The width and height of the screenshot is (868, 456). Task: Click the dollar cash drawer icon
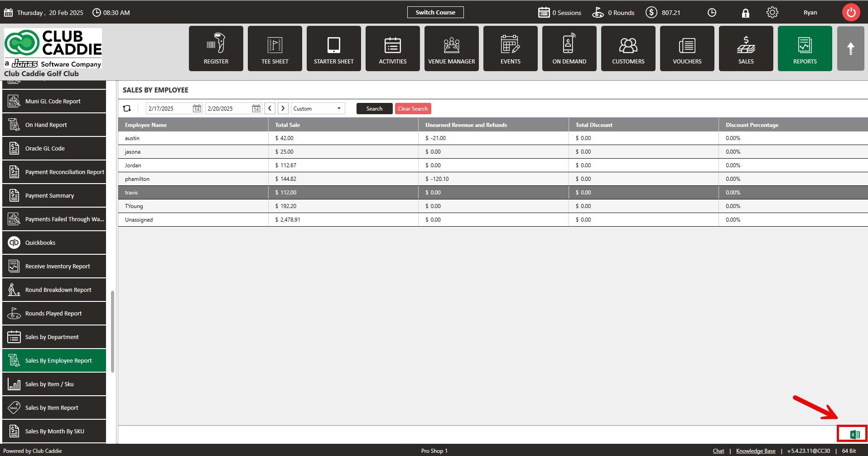click(x=651, y=12)
